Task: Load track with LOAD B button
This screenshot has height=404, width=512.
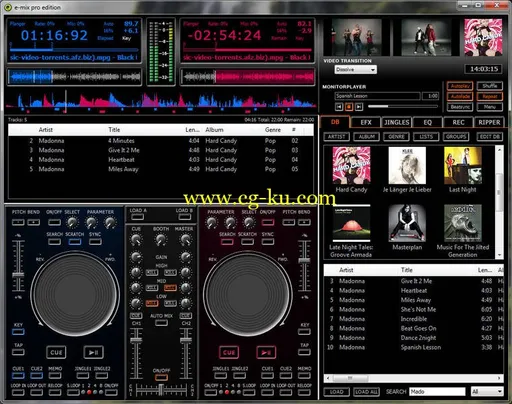Action: [x=184, y=217]
